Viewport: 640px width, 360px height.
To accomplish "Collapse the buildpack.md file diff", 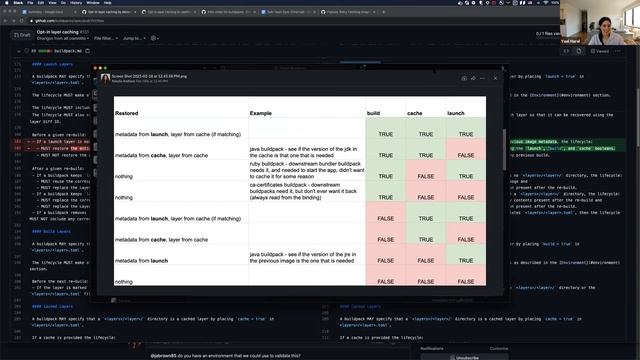I will click(19, 51).
